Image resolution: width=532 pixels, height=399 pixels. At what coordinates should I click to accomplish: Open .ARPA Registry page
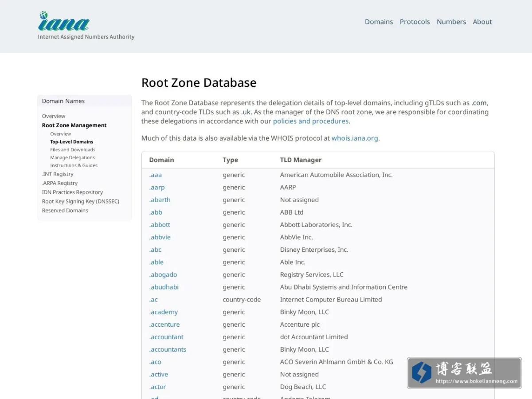(60, 183)
